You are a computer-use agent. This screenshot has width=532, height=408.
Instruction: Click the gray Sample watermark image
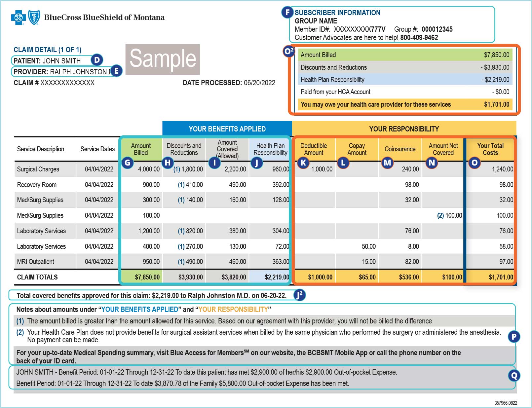163,59
